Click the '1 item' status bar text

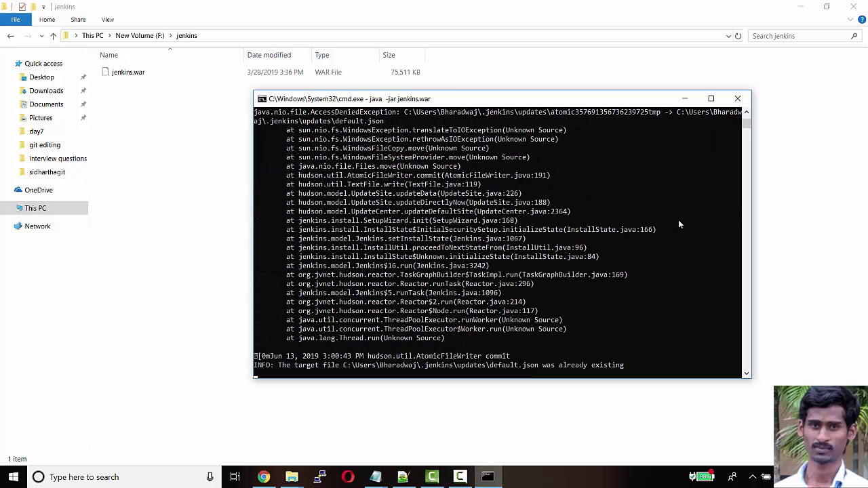pyautogui.click(x=17, y=459)
